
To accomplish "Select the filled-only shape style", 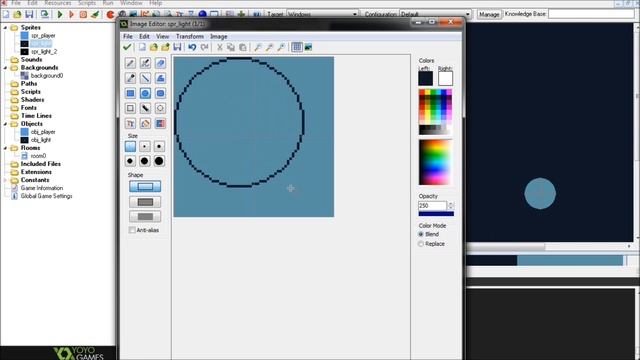I will pos(145,216).
